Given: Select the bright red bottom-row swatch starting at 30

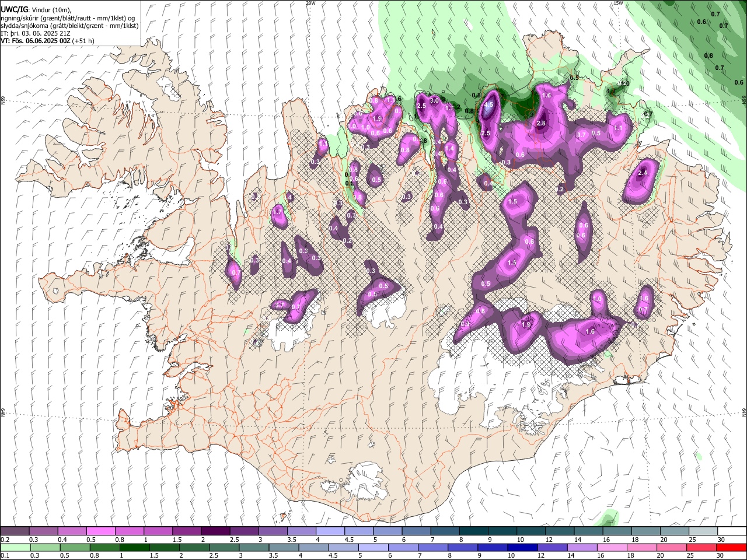Looking at the screenshot, I should 731,547.
